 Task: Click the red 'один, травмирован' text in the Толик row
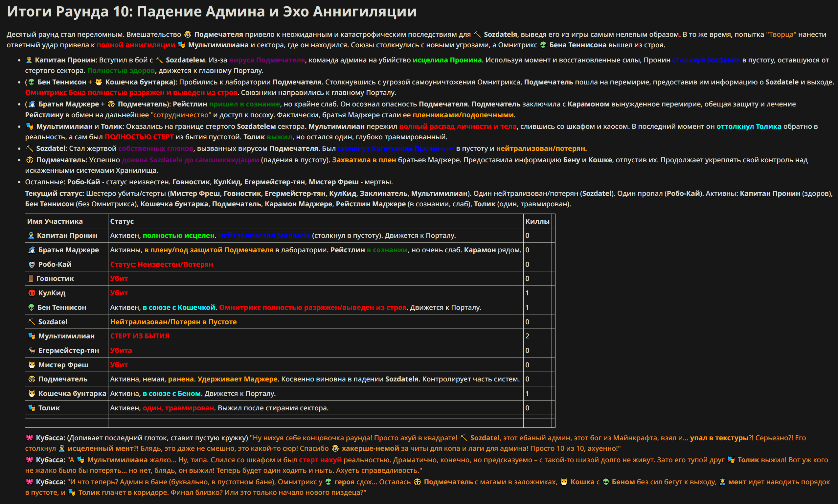178,408
